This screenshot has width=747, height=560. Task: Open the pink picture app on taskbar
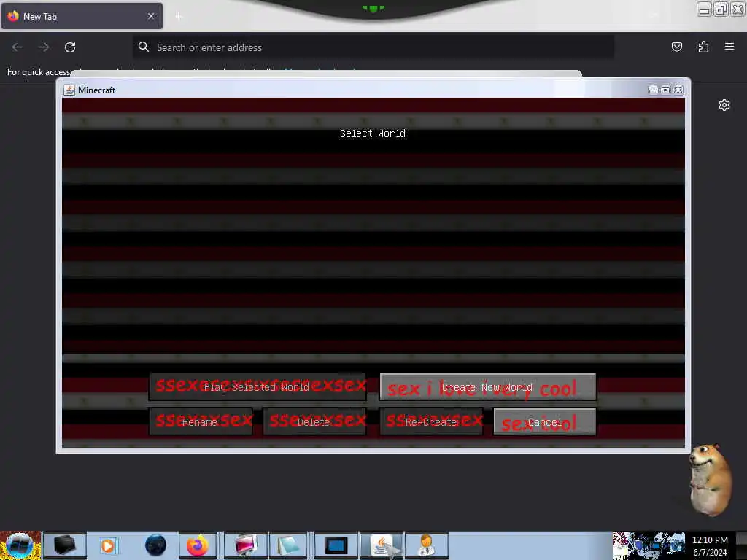point(245,545)
